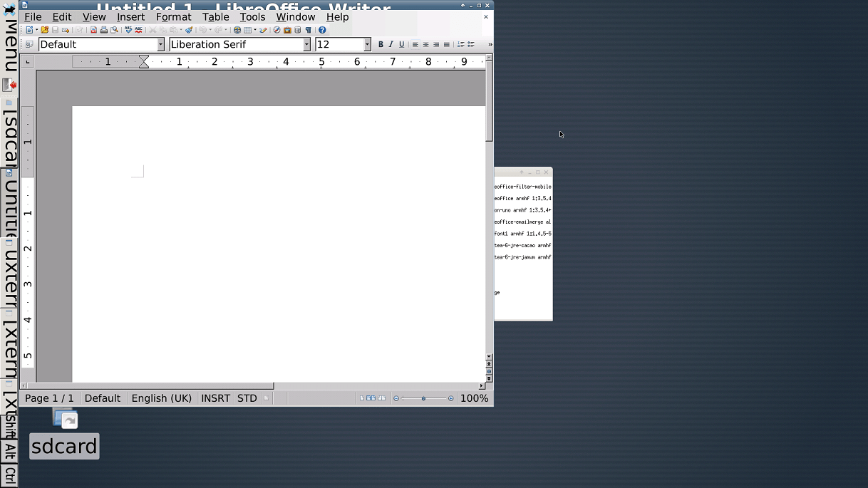Insert a table with Table icon
Image resolution: width=868 pixels, height=488 pixels.
pyautogui.click(x=247, y=30)
